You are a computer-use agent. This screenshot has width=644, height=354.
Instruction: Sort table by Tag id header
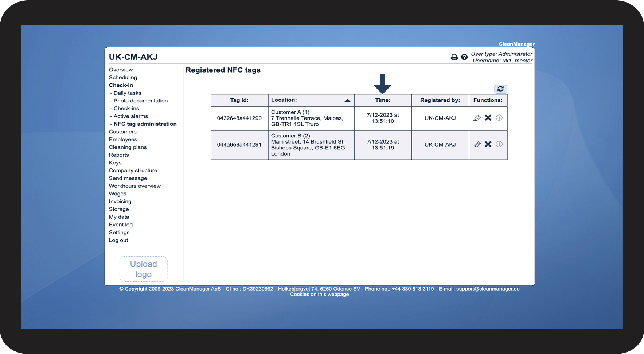pos(239,100)
